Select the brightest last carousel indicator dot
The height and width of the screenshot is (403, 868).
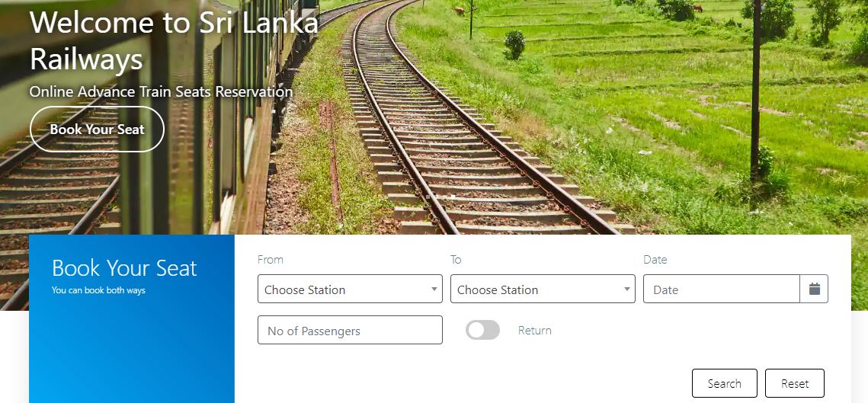click(x=453, y=197)
